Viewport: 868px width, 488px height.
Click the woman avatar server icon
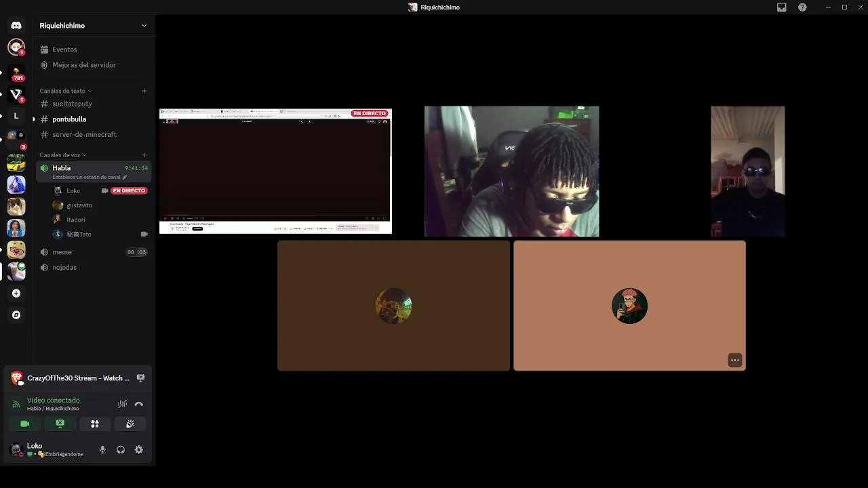click(x=16, y=228)
